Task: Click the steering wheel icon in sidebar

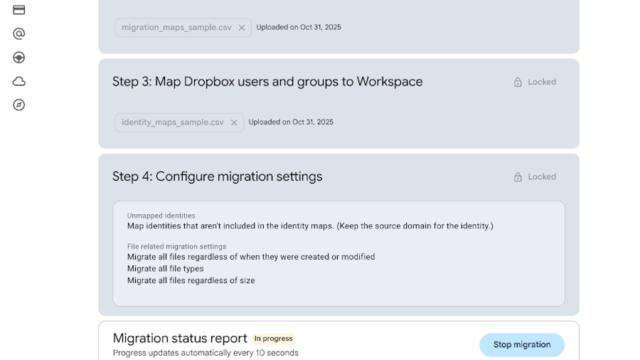Action: [19, 58]
